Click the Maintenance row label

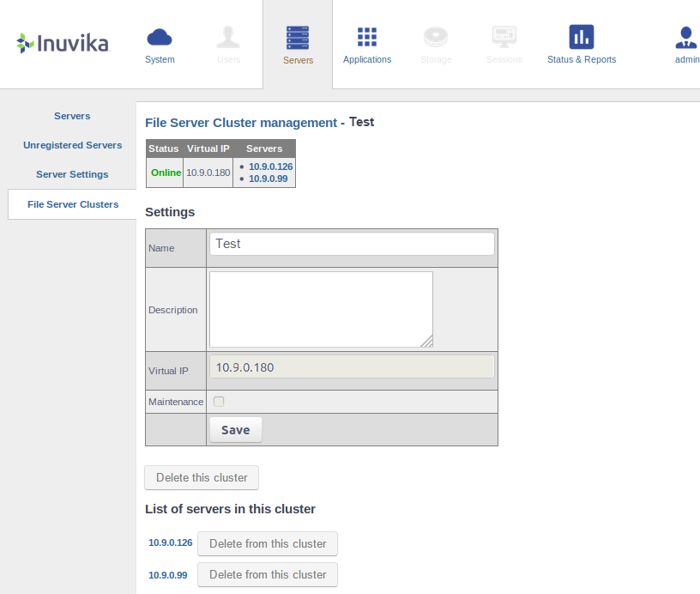(176, 402)
